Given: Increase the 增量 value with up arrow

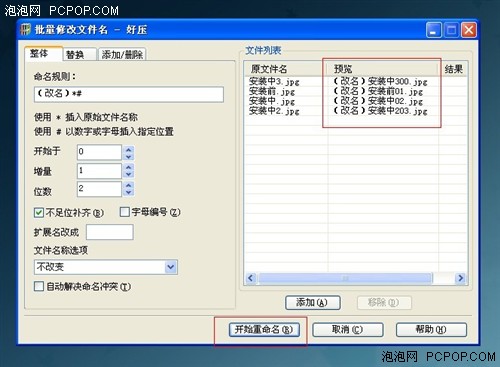Looking at the screenshot, I should 129,167.
